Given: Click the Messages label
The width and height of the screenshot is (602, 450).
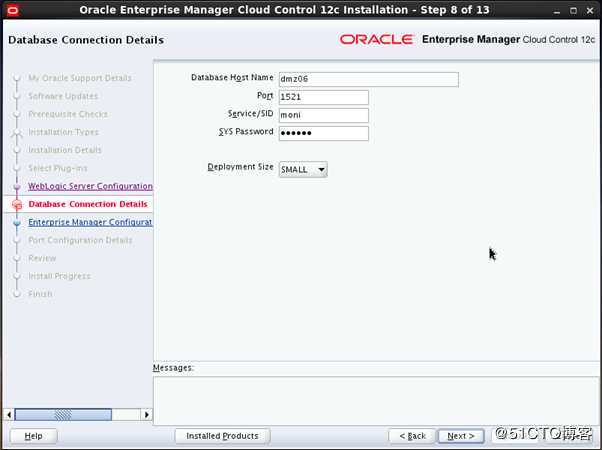Looking at the screenshot, I should (x=174, y=368).
